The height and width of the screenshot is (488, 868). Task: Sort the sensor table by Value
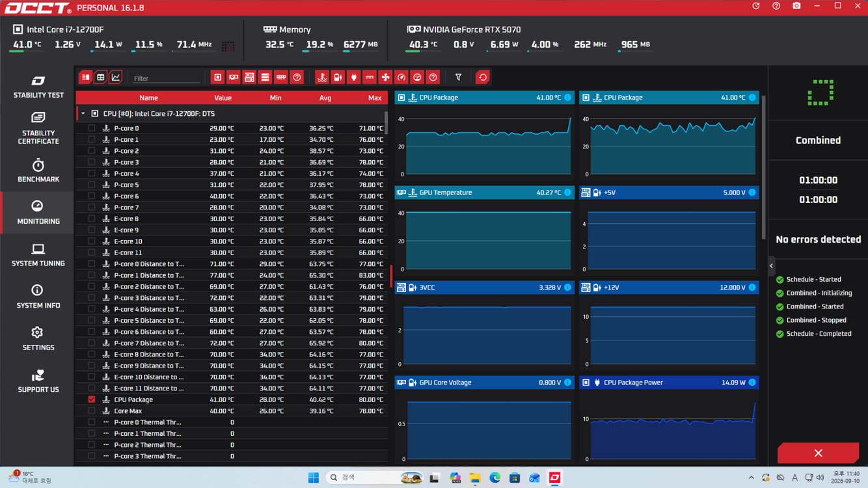click(x=223, y=98)
